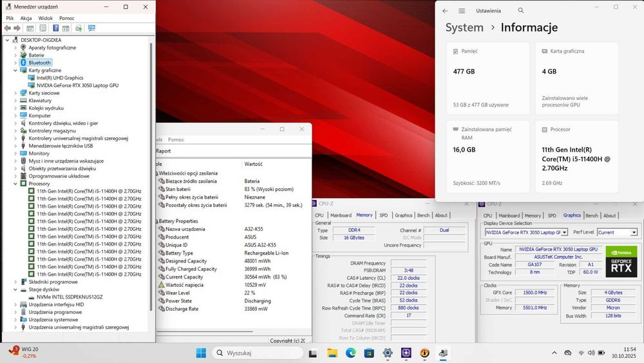Open the Widok menu in Device Manager
The height and width of the screenshot is (363, 644).
point(45,18)
